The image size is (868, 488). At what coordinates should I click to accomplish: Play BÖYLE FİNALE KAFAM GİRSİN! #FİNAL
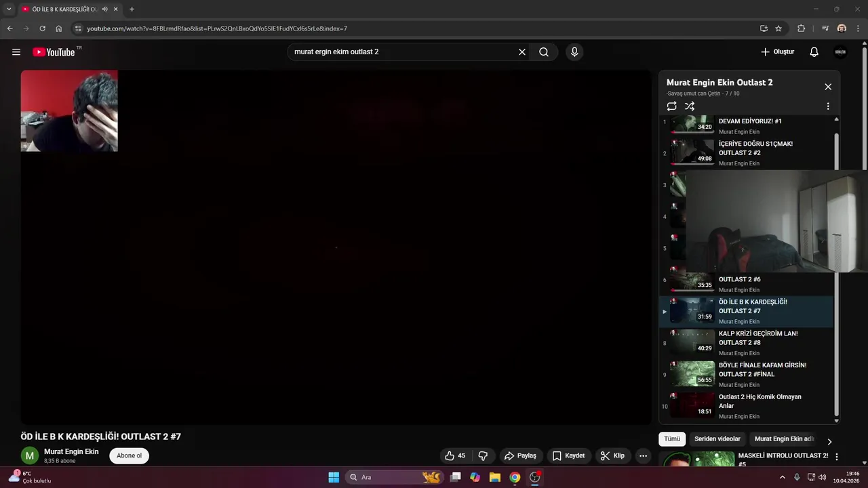(747, 375)
